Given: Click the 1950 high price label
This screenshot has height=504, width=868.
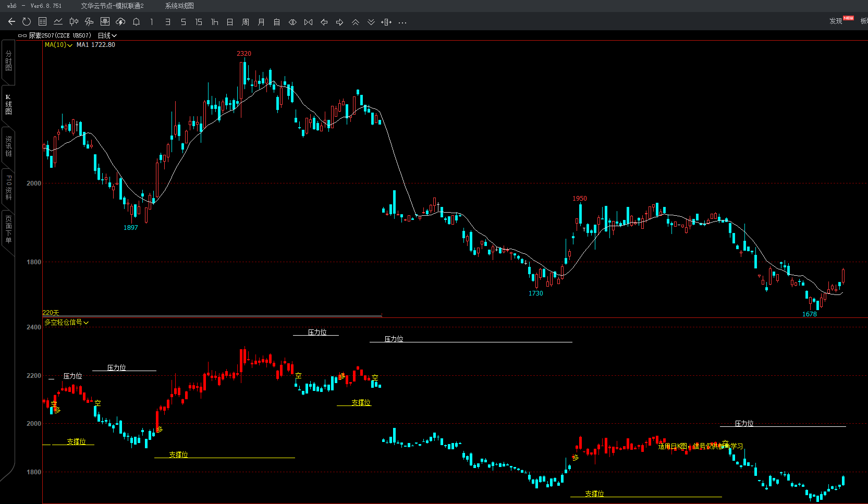Looking at the screenshot, I should 580,199.
